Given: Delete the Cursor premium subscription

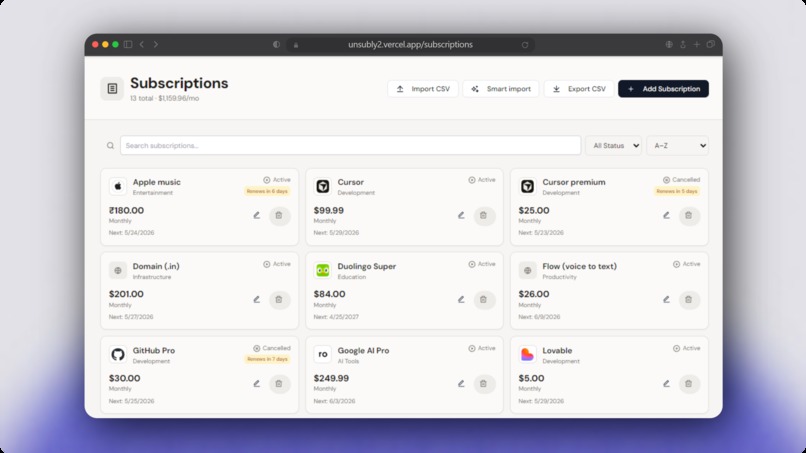Looking at the screenshot, I should (689, 215).
